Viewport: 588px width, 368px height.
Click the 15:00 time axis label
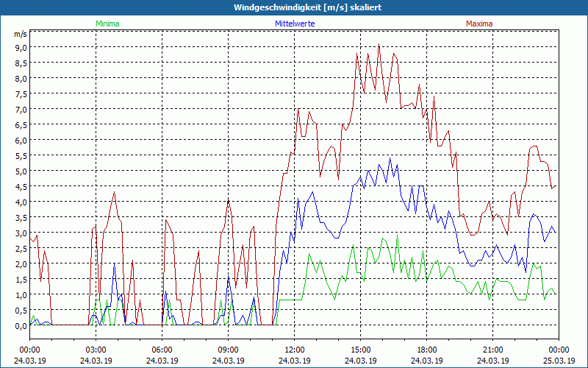[360, 350]
